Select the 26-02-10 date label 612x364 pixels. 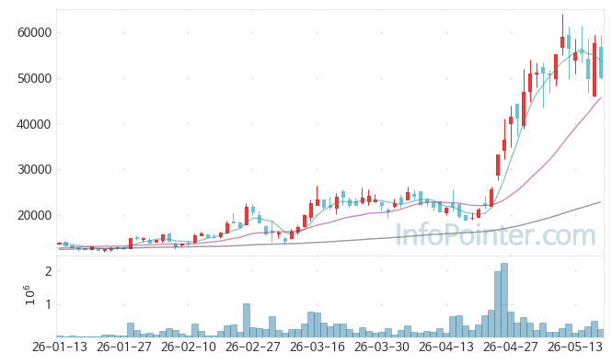(188, 347)
